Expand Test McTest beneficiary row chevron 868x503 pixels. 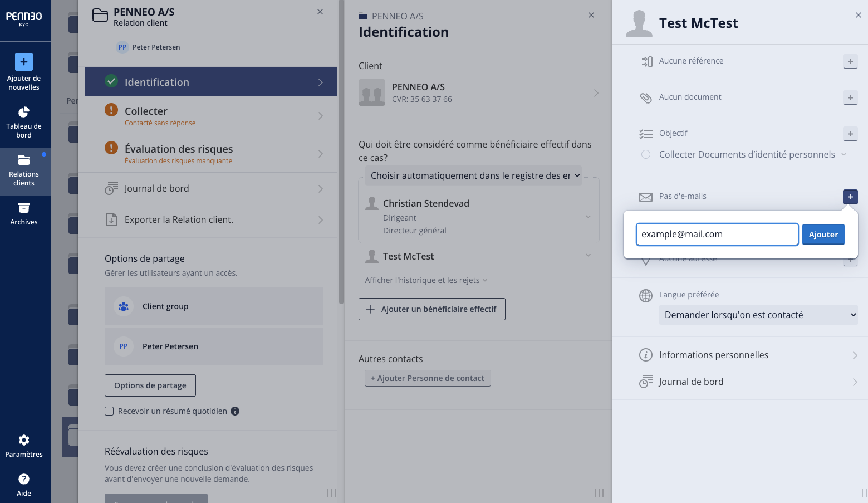click(x=588, y=255)
